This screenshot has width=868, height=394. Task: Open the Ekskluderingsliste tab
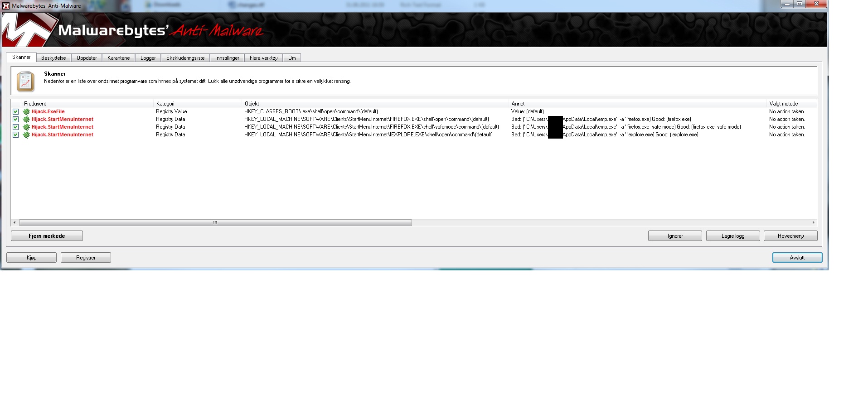(x=185, y=58)
